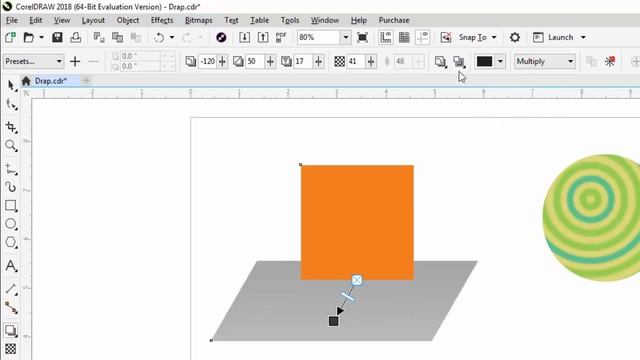The width and height of the screenshot is (640, 360).
Task: Adjust the shadow opacity slider bar on canvas
Action: pos(347,297)
